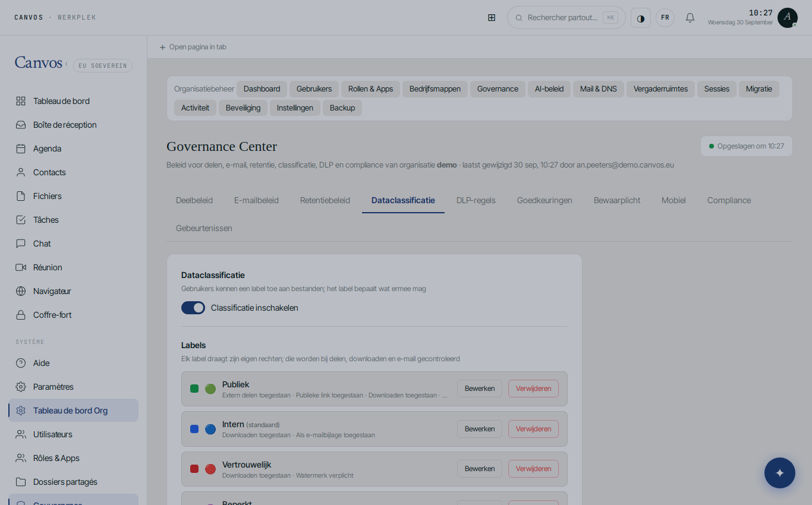Viewport: 812px width, 505px height.
Task: Click the Rechercher partout search field
Action: (566, 18)
